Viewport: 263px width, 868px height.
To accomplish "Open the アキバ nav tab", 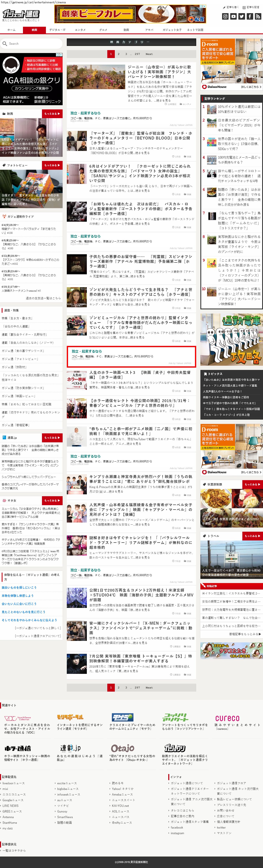I will click(x=149, y=30).
